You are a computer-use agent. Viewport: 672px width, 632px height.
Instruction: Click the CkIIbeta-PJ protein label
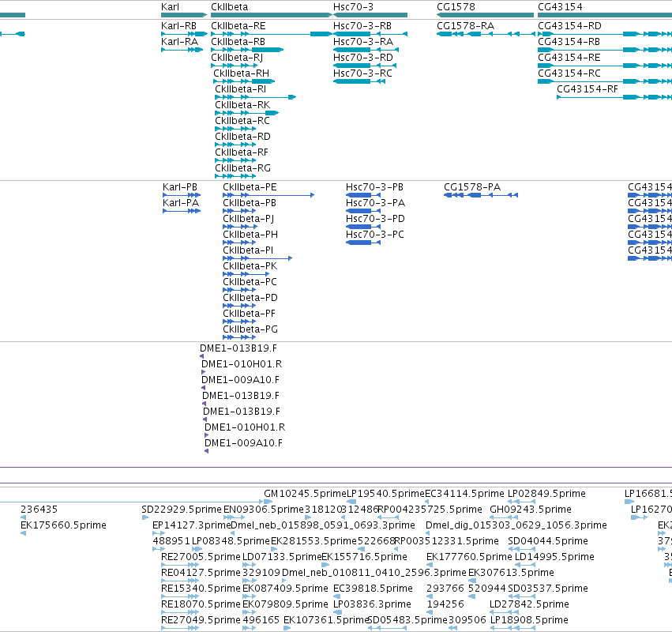(249, 219)
